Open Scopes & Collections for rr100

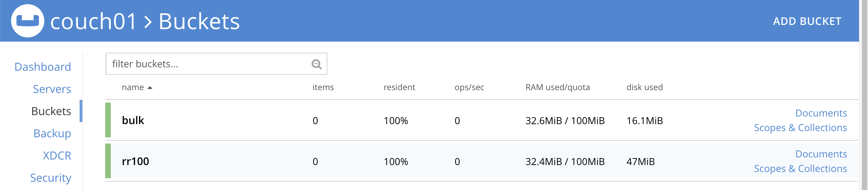800,169
